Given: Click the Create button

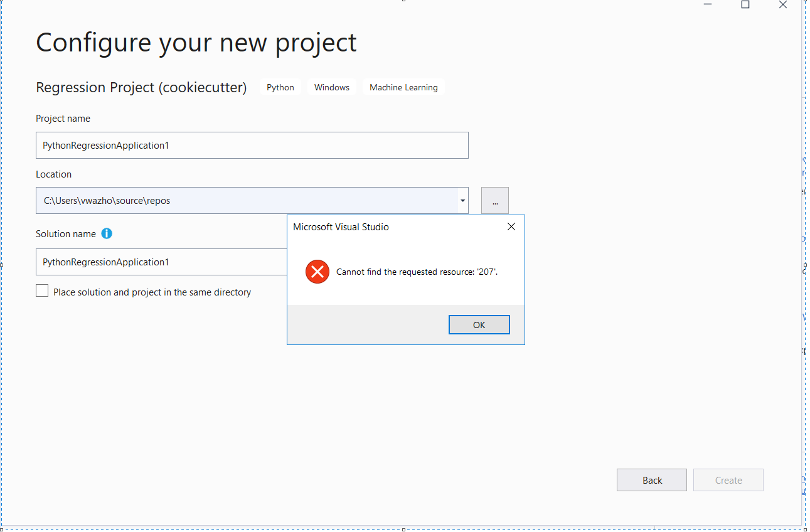Looking at the screenshot, I should tap(728, 480).
